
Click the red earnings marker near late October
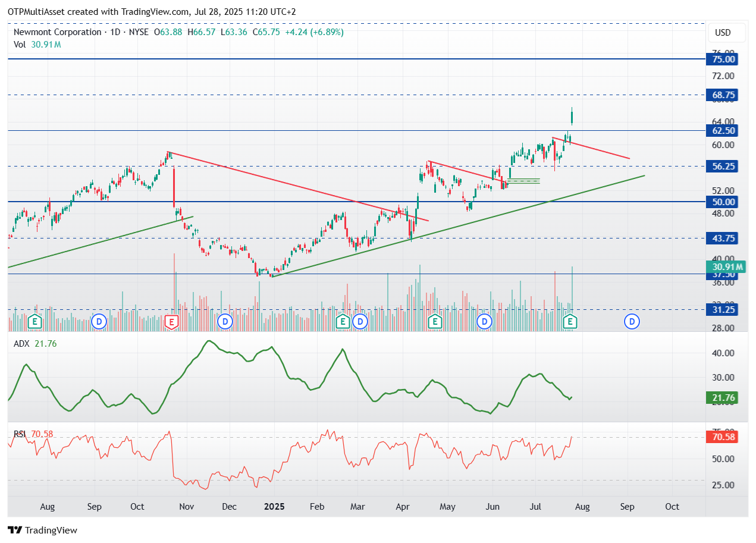pyautogui.click(x=171, y=322)
